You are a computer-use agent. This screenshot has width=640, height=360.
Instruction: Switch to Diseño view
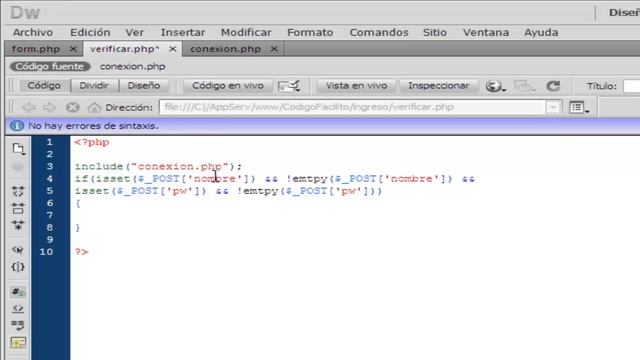click(144, 86)
